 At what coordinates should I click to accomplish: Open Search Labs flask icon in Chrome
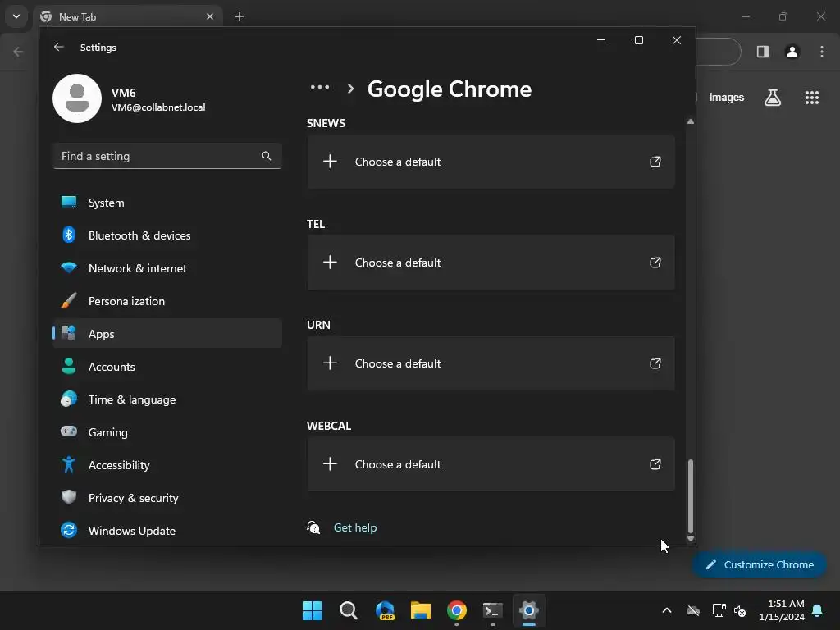click(x=773, y=98)
